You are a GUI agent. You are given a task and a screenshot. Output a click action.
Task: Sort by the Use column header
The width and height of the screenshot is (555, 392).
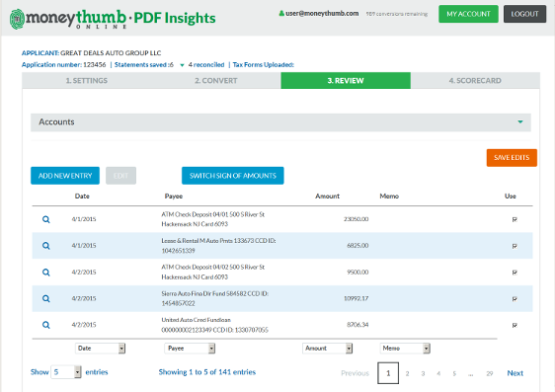[511, 196]
